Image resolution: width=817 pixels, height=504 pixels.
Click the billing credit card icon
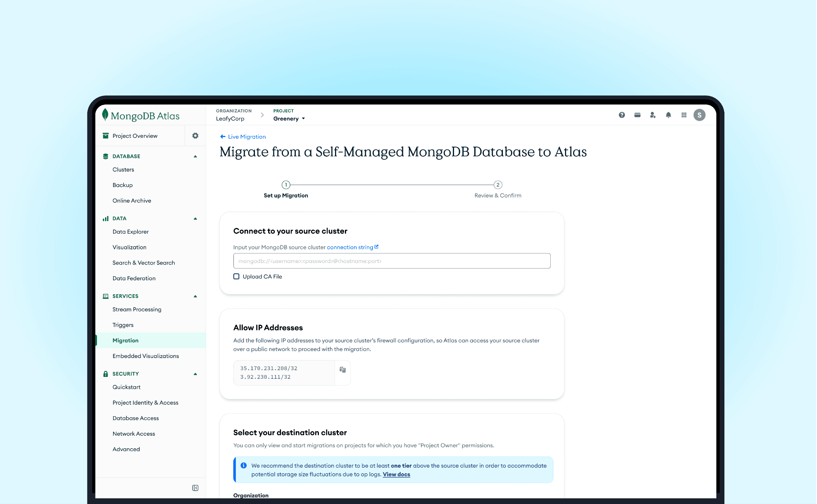click(x=637, y=115)
